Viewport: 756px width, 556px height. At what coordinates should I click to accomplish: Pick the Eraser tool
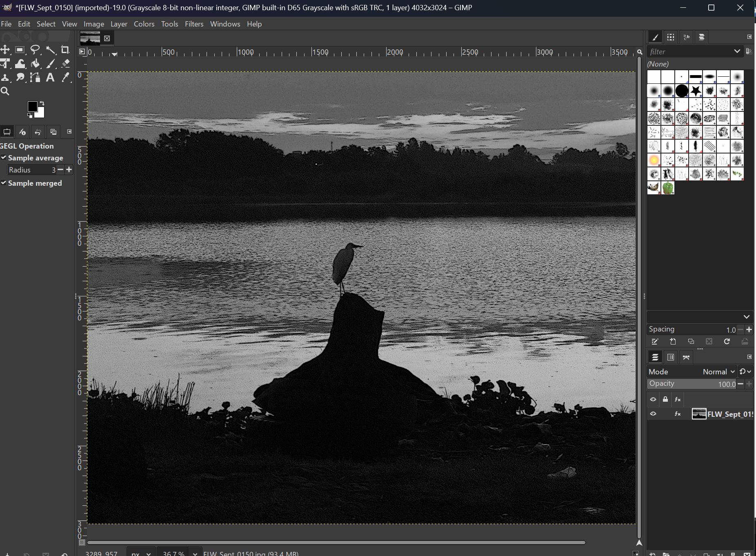click(65, 64)
